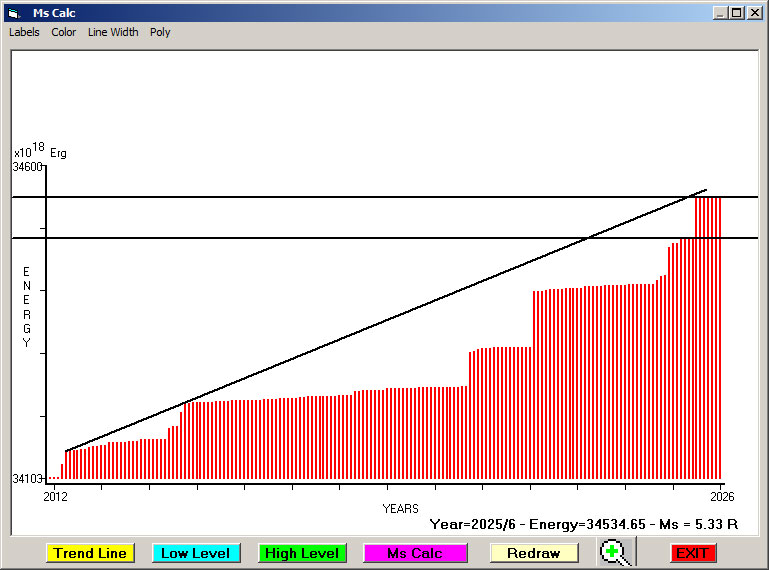The image size is (769, 570).
Task: Click the tallest red bars near 2026
Action: (708, 330)
